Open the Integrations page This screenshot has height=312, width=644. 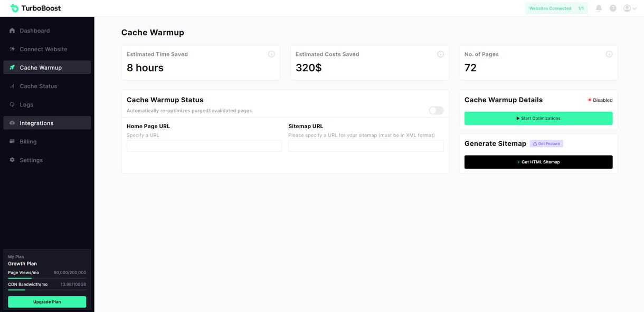(47, 123)
